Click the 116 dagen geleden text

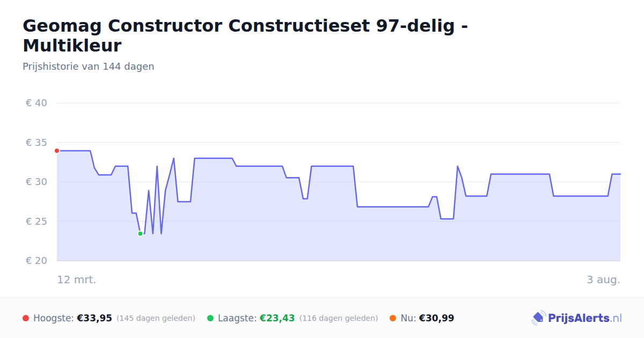coord(339,318)
